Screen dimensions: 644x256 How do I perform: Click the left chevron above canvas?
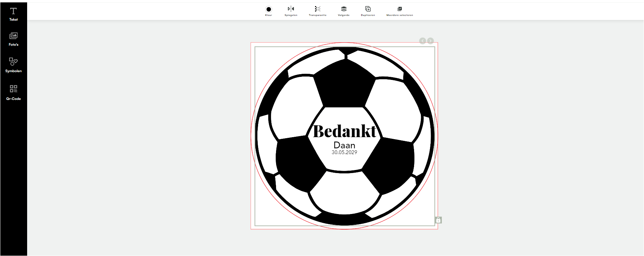[x=423, y=41]
